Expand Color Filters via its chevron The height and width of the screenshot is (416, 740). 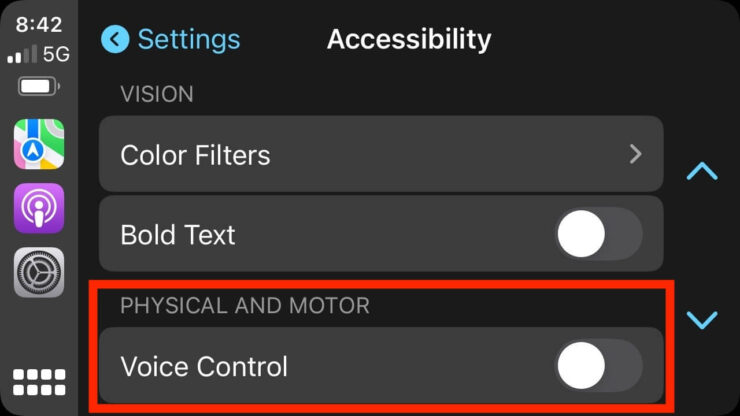tap(635, 154)
